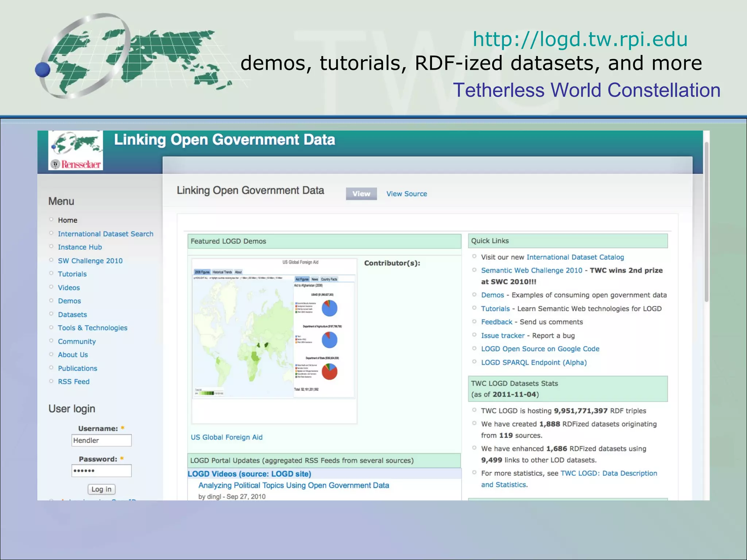This screenshot has height=560, width=747.
Task: Select the View tab
Action: (x=361, y=194)
